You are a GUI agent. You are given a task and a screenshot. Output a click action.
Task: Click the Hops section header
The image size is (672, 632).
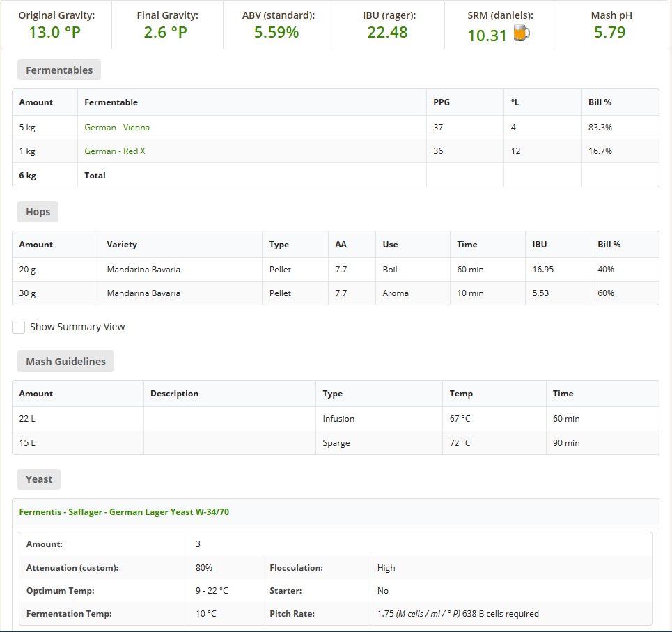pyautogui.click(x=38, y=212)
